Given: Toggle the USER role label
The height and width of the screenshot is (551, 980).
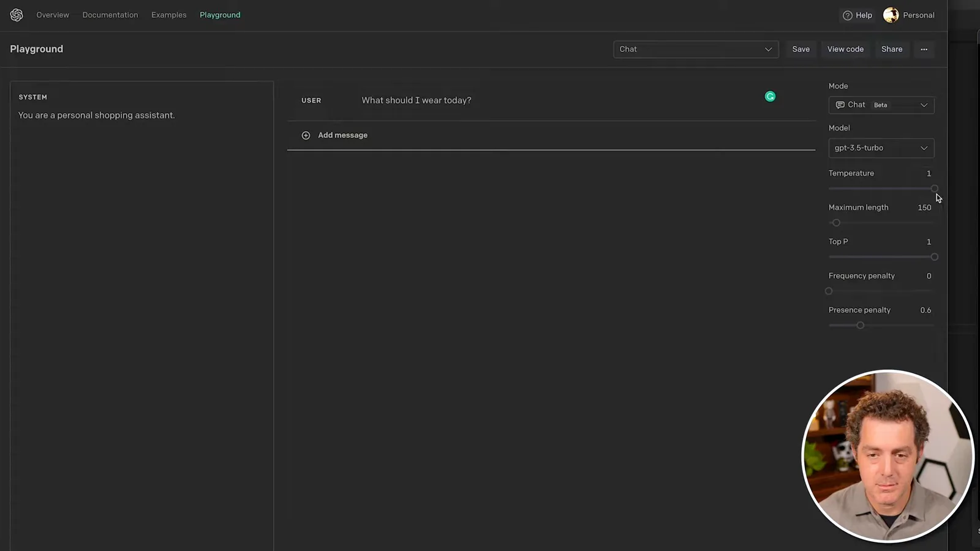Looking at the screenshot, I should pyautogui.click(x=311, y=100).
